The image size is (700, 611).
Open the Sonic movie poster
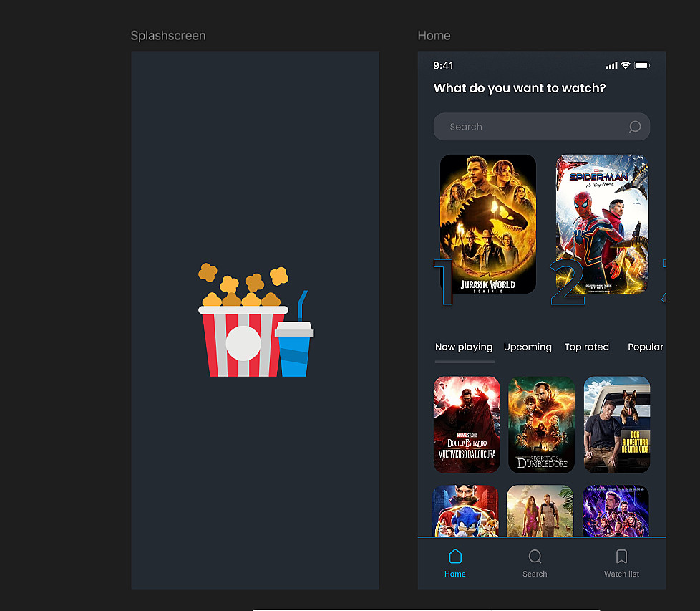tap(466, 511)
